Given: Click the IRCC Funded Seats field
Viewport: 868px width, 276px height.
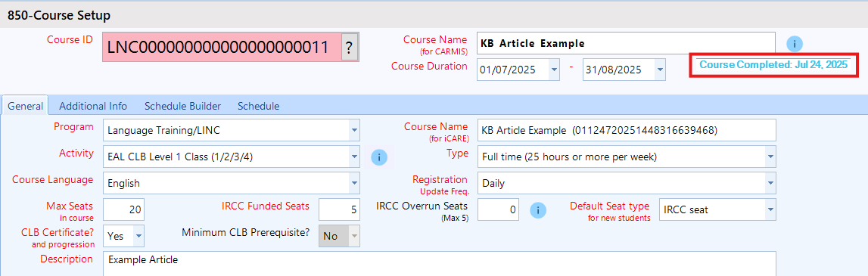Looking at the screenshot, I should (x=339, y=209).
